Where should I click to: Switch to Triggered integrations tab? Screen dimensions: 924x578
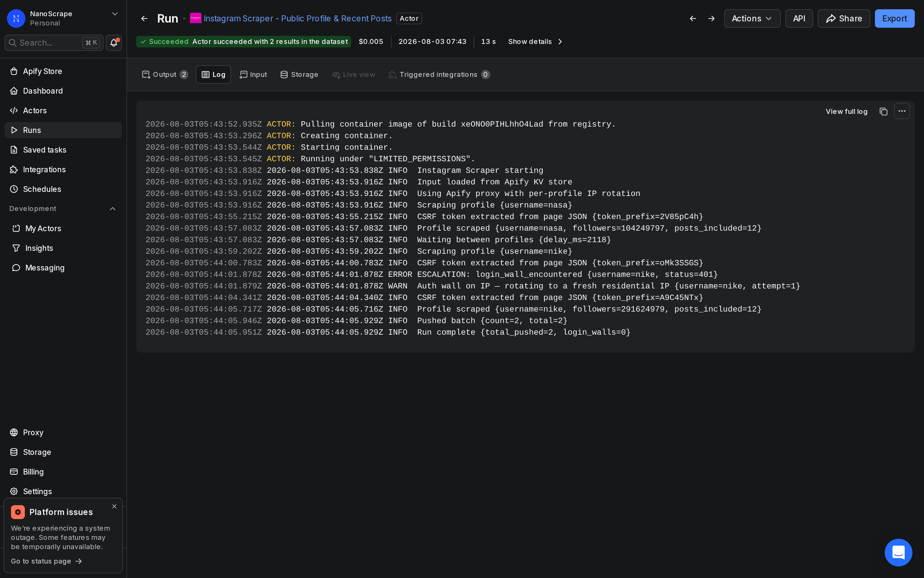click(x=439, y=75)
